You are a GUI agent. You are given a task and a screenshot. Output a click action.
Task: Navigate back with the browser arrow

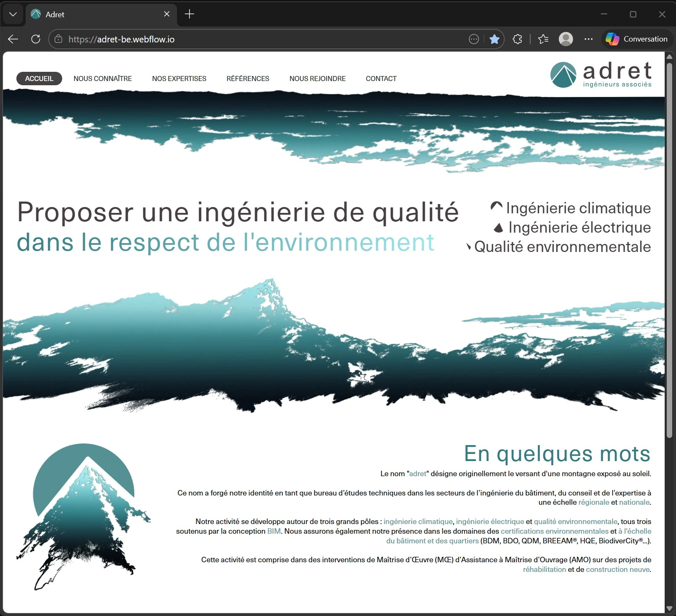(x=13, y=39)
